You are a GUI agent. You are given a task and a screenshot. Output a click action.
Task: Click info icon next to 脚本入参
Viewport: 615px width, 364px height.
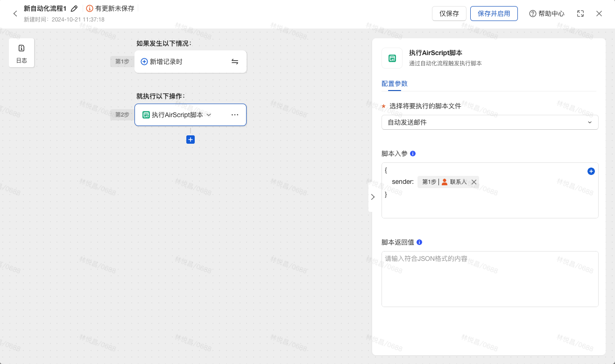pyautogui.click(x=413, y=154)
